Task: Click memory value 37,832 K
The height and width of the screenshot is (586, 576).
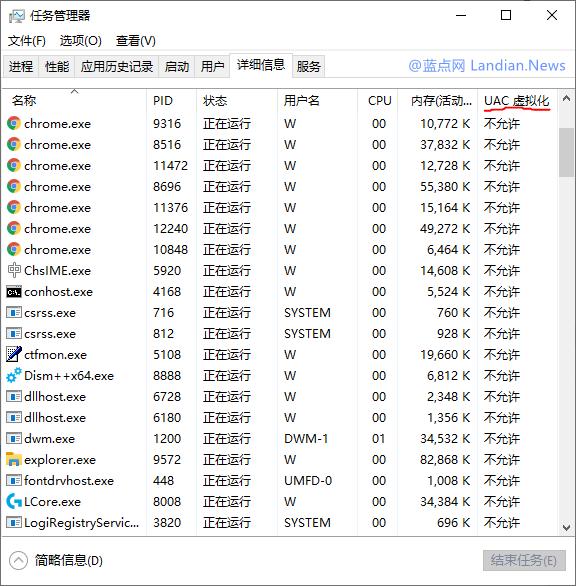Action: [x=445, y=144]
